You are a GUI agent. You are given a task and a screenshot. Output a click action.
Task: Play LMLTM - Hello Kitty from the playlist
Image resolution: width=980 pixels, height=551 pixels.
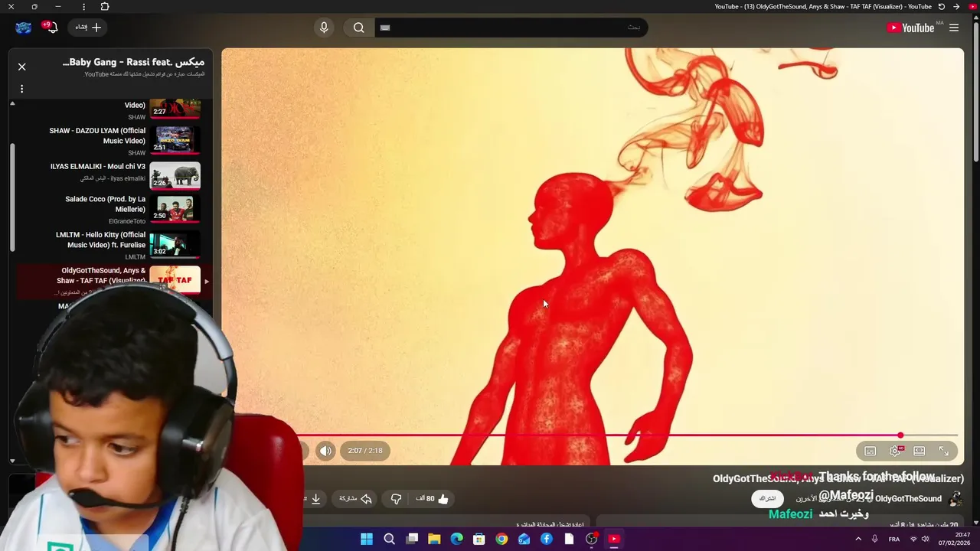click(100, 240)
